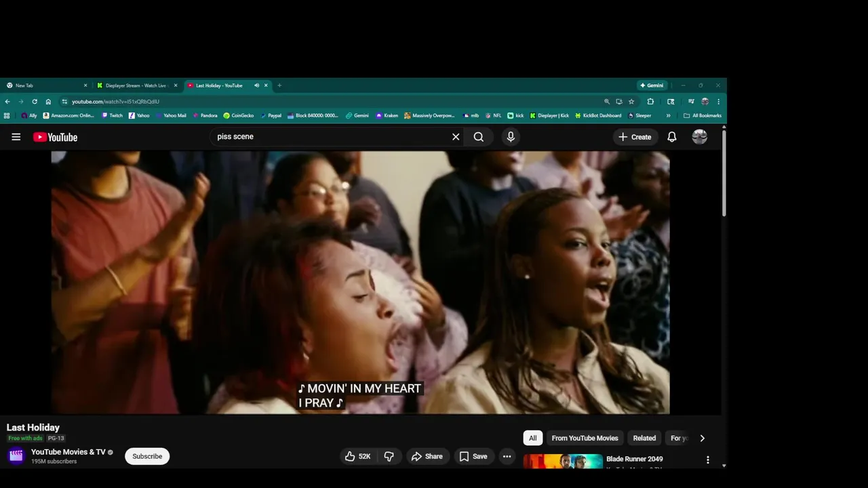Open the YouTube hamburger guide menu
This screenshot has width=868, height=488.
16,137
